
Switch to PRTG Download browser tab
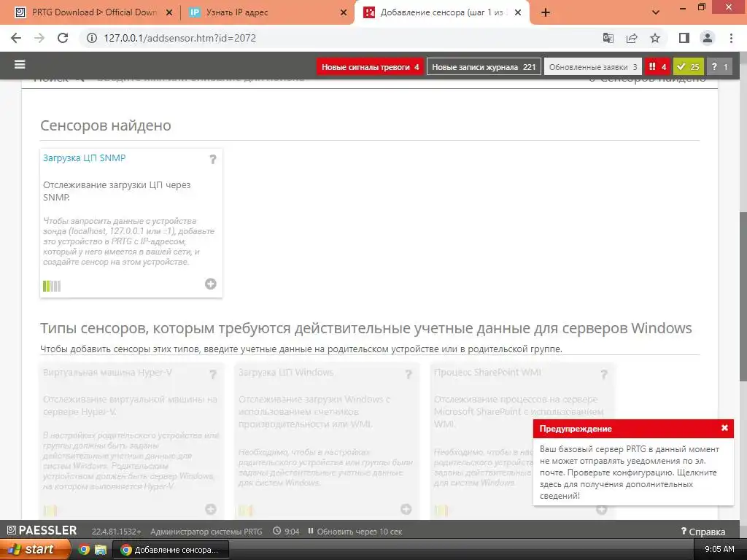point(93,12)
